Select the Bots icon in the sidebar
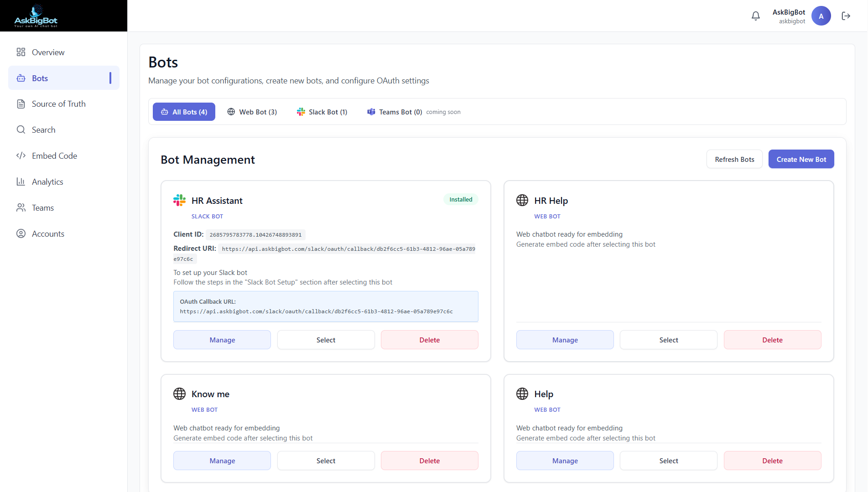Image resolution: width=868 pixels, height=492 pixels. click(21, 78)
